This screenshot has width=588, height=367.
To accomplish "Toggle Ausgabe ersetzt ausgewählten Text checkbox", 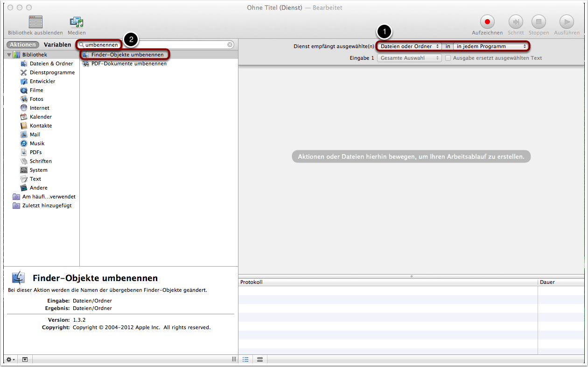I will pos(448,58).
